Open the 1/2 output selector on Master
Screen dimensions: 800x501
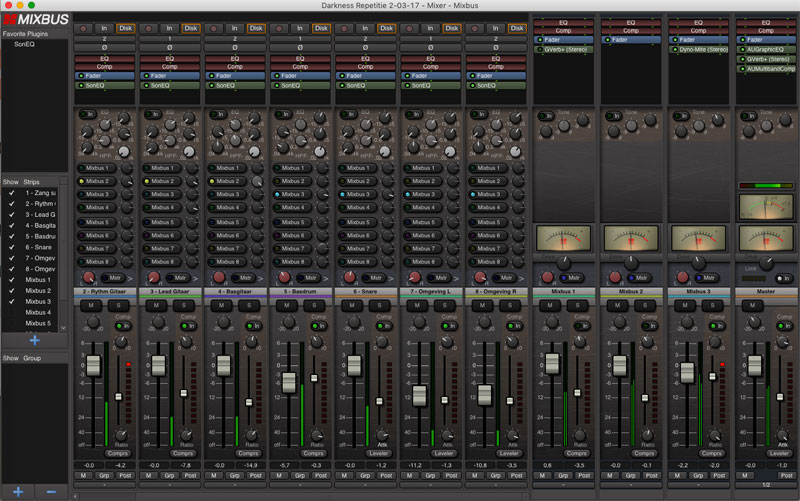click(x=766, y=485)
